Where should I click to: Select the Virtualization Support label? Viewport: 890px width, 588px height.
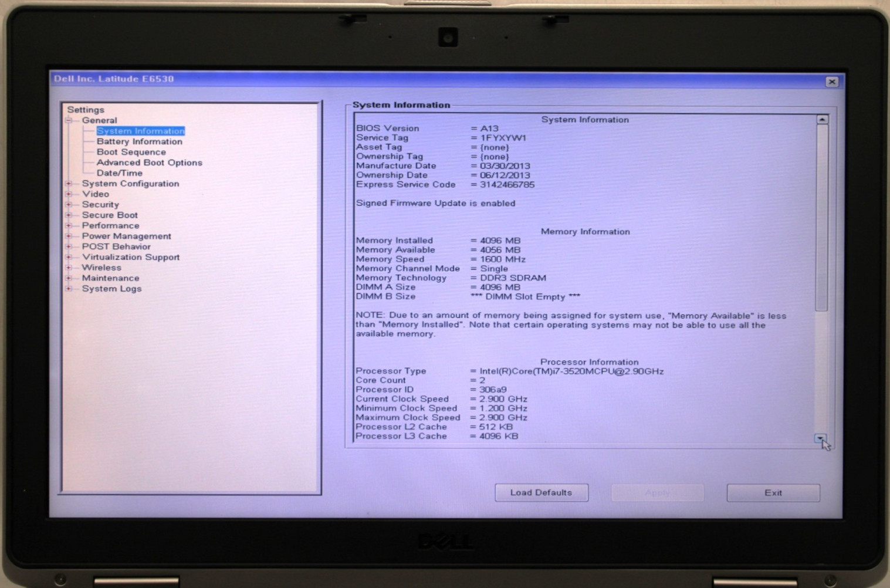click(131, 257)
